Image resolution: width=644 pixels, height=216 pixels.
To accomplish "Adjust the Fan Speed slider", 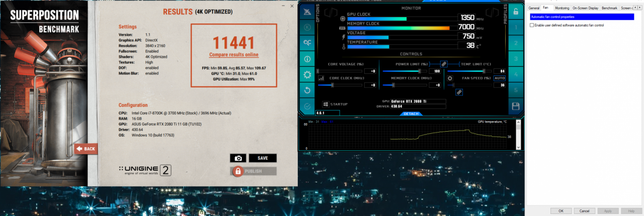I will 469,85.
